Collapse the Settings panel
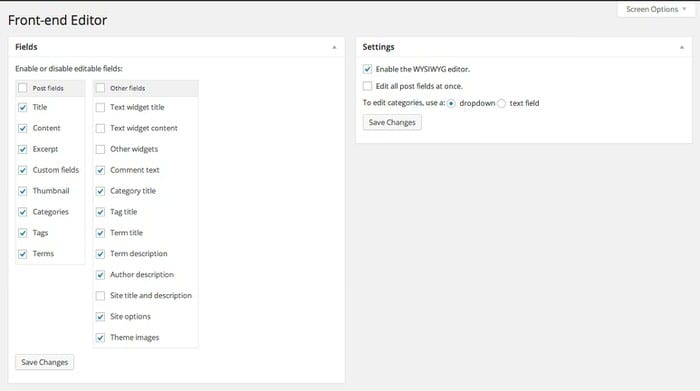Screen dimensions: 700x391 pos(682,47)
